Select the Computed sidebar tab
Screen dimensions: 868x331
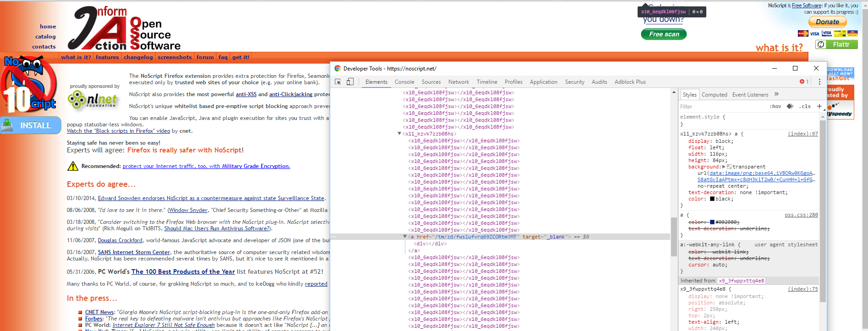714,94
